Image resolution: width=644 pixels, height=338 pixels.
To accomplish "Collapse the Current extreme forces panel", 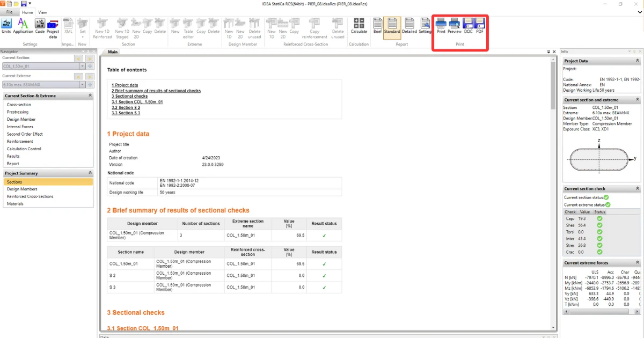I will (x=637, y=263).
